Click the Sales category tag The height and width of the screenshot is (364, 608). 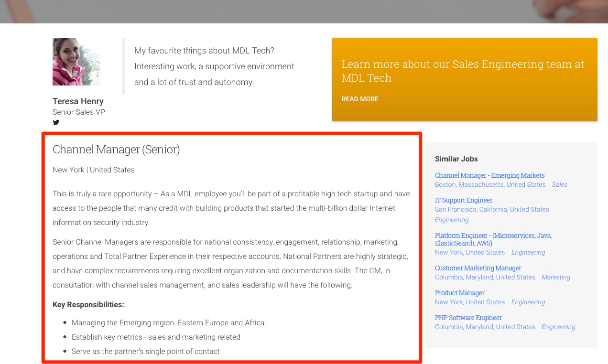(559, 184)
